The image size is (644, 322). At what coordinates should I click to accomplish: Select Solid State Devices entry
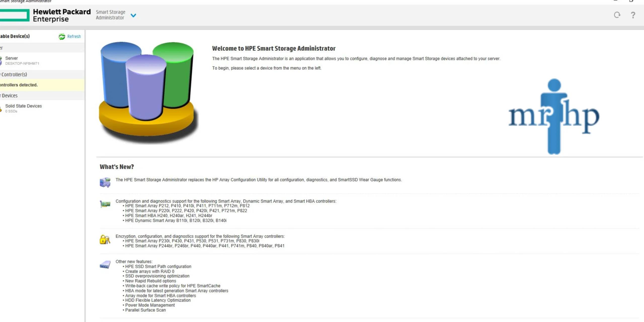[42, 108]
